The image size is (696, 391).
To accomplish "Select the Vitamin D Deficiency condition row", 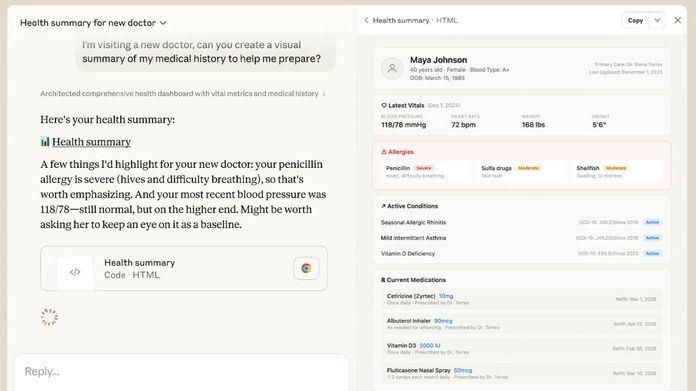I will (522, 253).
